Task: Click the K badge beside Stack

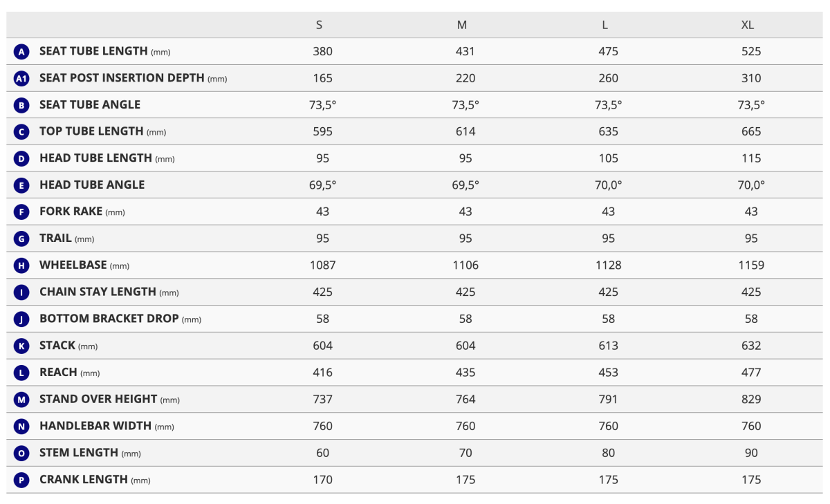Action: click(x=21, y=346)
